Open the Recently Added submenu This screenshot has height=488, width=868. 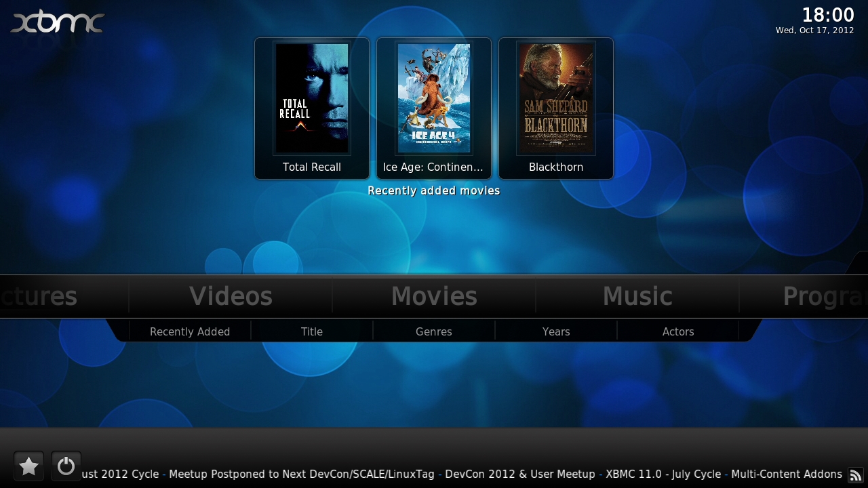[190, 331]
